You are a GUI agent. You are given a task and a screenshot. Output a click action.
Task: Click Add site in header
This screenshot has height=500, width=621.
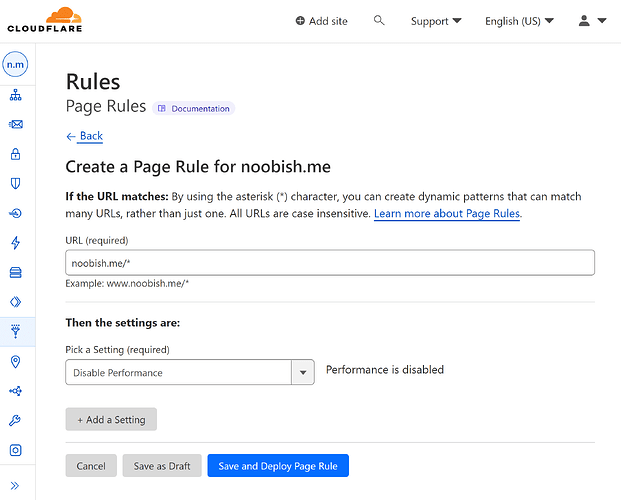(x=322, y=21)
